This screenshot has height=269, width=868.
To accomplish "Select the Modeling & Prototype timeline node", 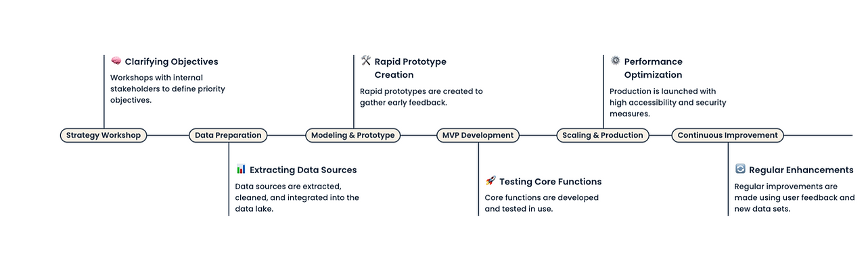I will (352, 135).
